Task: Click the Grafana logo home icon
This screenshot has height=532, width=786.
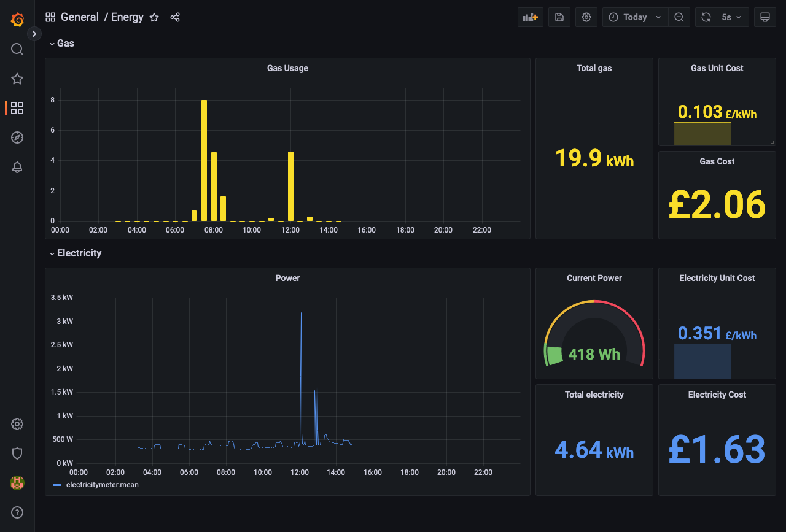Action: click(17, 20)
